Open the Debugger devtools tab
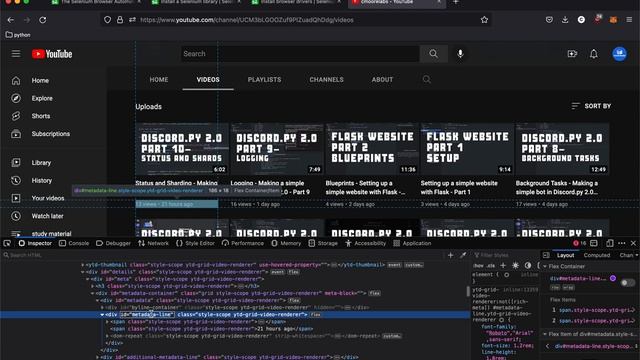This screenshot has height=360, width=640. tap(113, 243)
